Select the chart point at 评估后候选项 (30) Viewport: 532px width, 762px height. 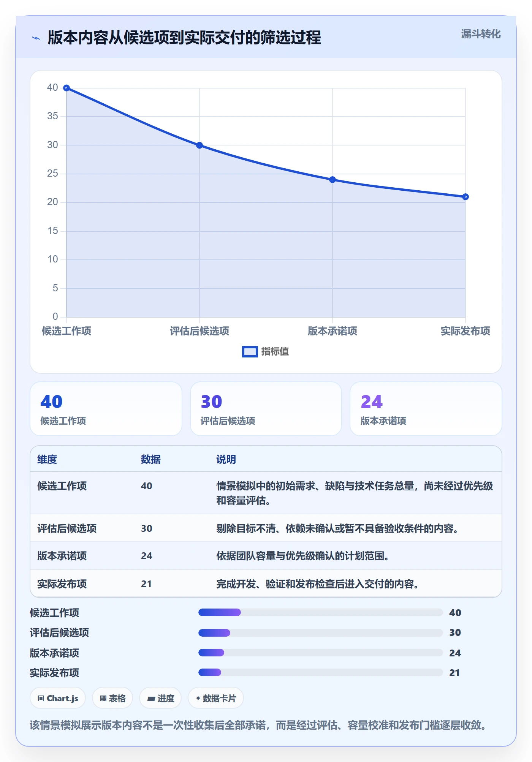(199, 145)
